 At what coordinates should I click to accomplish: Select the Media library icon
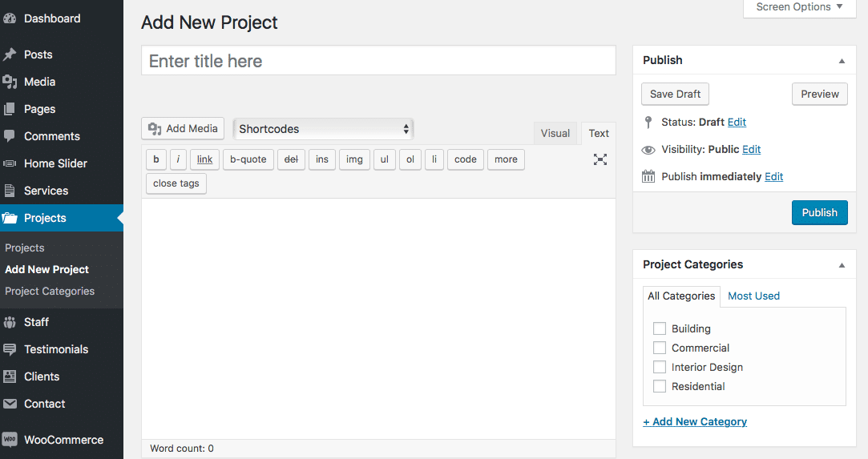[10, 82]
